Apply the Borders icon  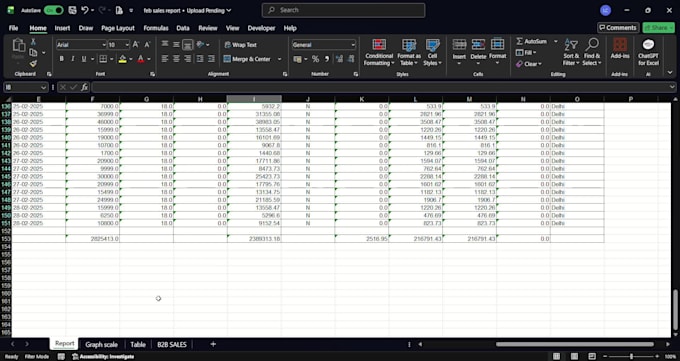point(103,59)
